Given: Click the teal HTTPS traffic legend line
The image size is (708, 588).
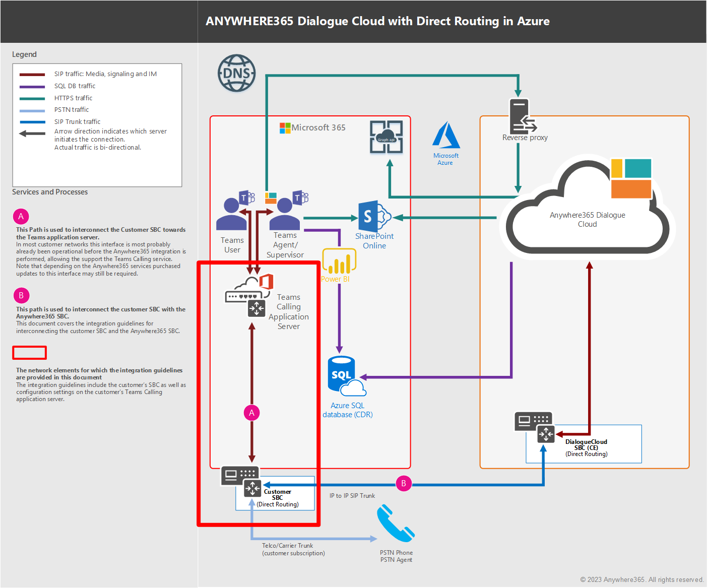Looking at the screenshot, I should [x=32, y=99].
